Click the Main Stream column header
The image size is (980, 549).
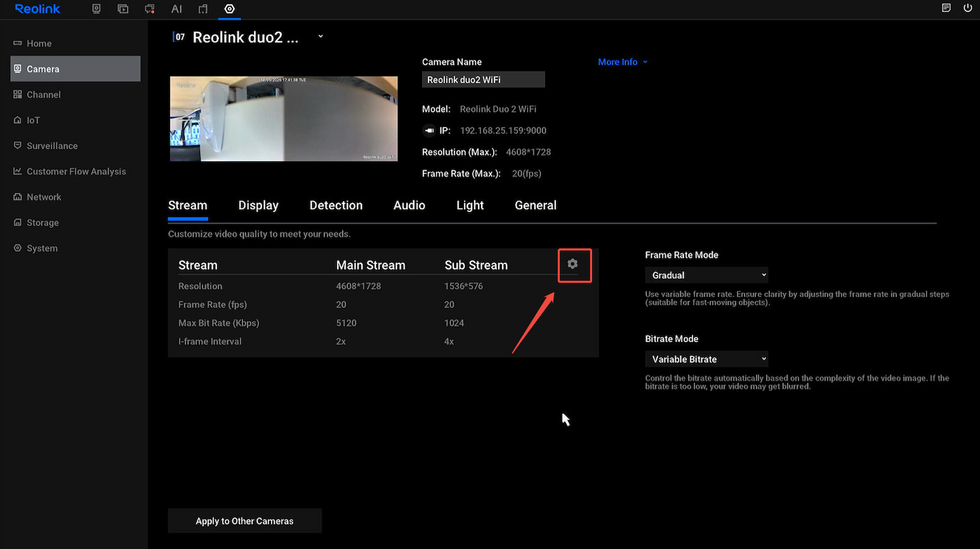click(x=371, y=265)
